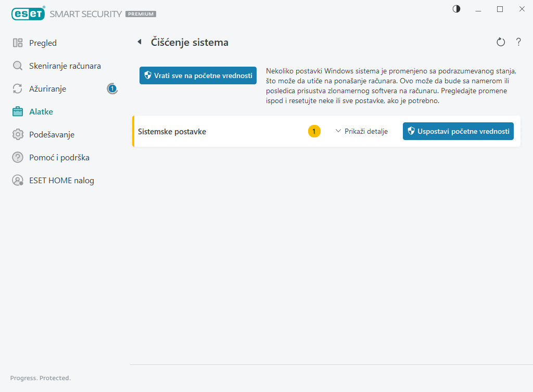The image size is (533, 392).
Task: Click the ESET logo in title bar
Action: click(28, 14)
